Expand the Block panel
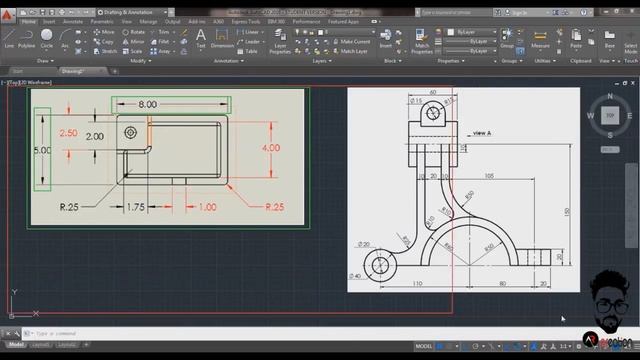 pyautogui.click(x=393, y=61)
